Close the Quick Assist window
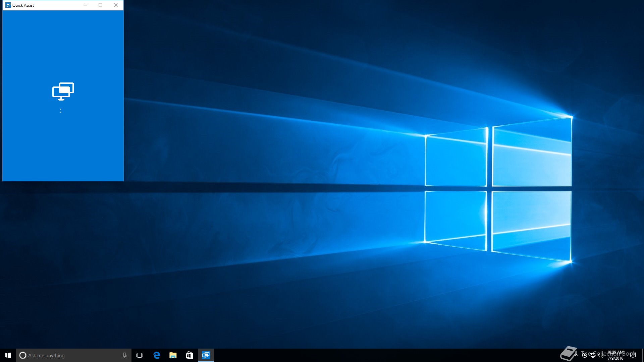 116,5
